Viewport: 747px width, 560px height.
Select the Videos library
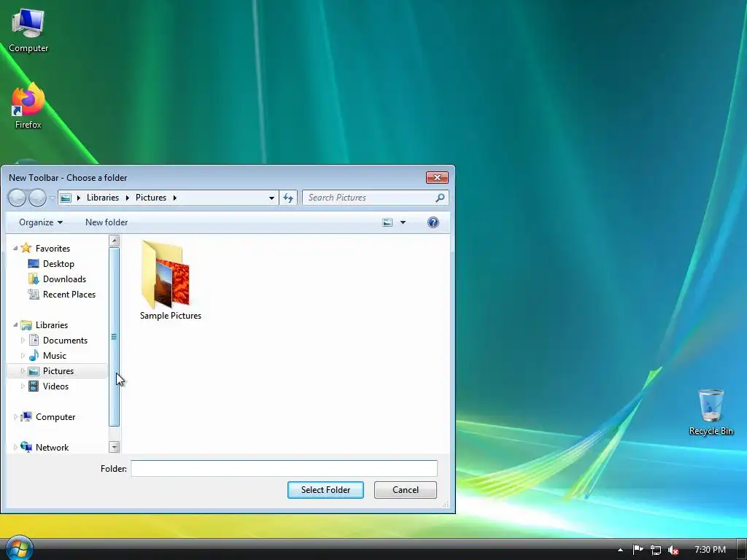[55, 386]
